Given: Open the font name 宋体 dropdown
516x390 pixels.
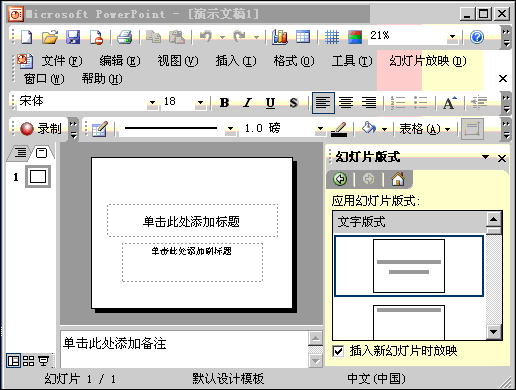Looking at the screenshot, I should click(152, 102).
